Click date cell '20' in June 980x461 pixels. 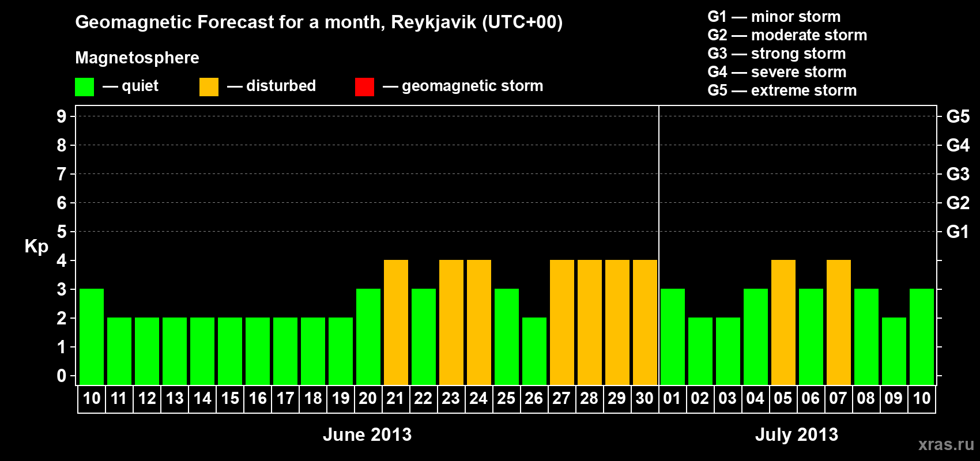368,399
